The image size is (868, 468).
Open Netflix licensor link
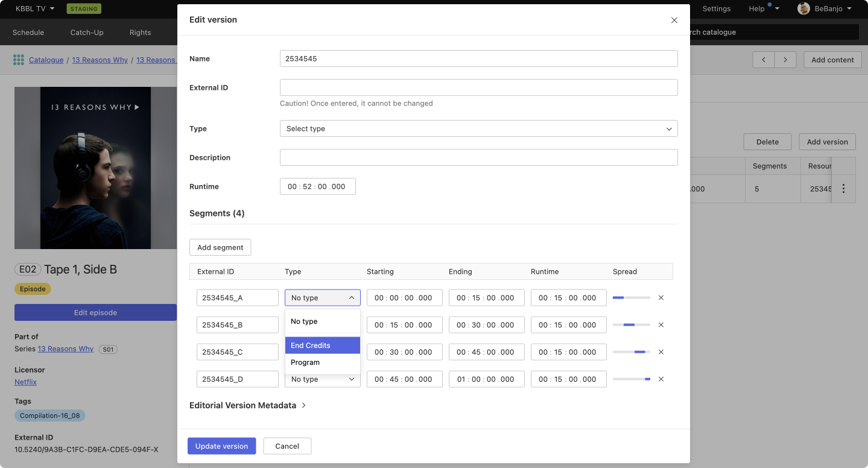point(25,382)
